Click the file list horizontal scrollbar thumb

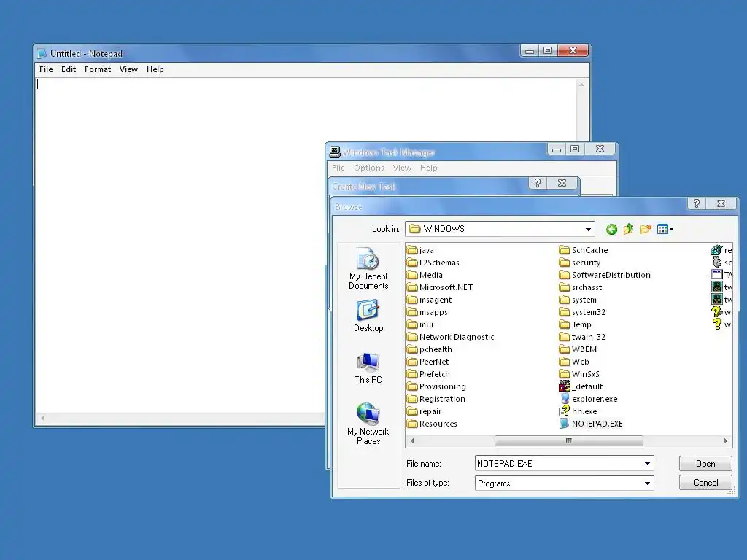[x=569, y=440]
